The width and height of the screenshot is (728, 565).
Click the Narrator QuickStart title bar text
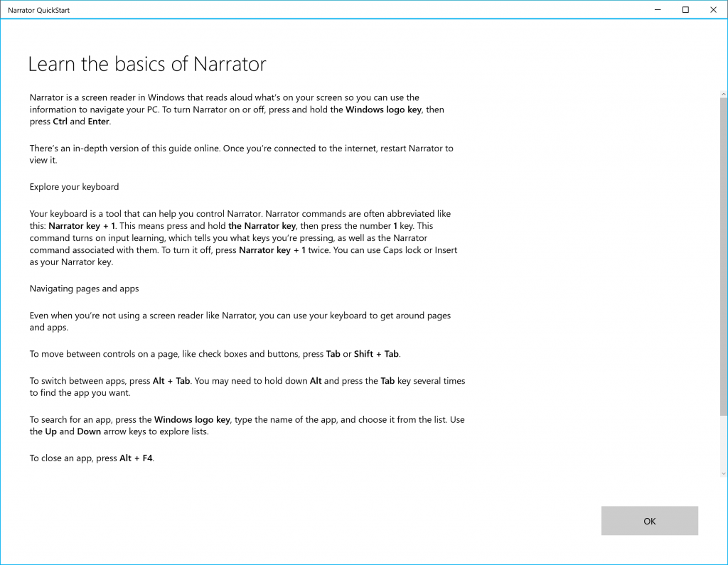pyautogui.click(x=38, y=11)
